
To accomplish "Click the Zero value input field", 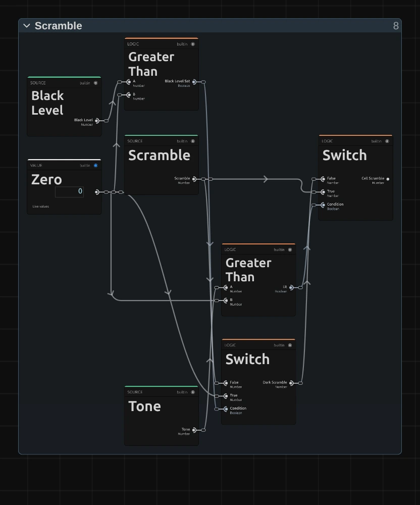I will pos(69,191).
